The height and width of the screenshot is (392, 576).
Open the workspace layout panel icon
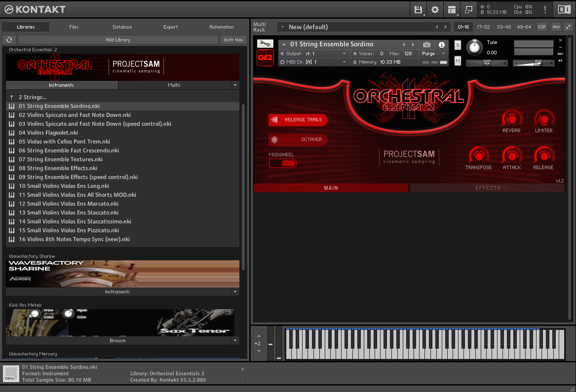point(452,9)
